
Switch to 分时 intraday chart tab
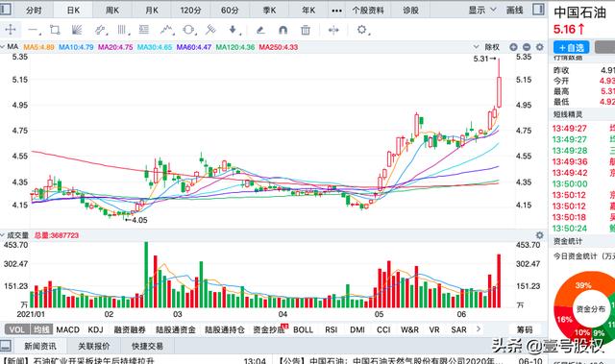[x=34, y=11]
